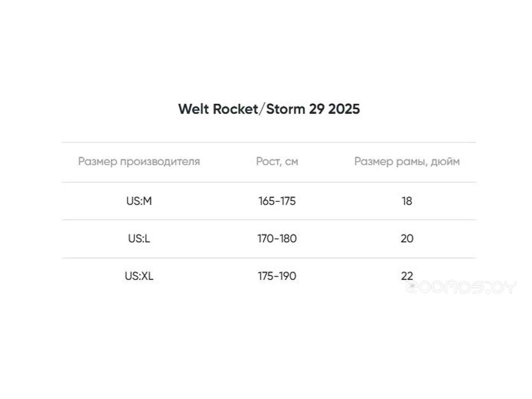Select the "Размер производителя" column header
The image size is (532, 399).
(139, 161)
